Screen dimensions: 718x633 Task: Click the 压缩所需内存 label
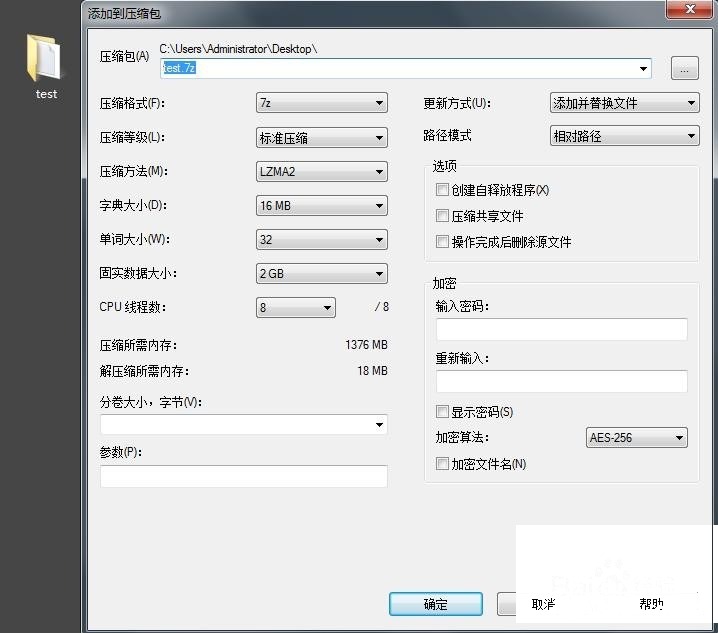[x=138, y=345]
